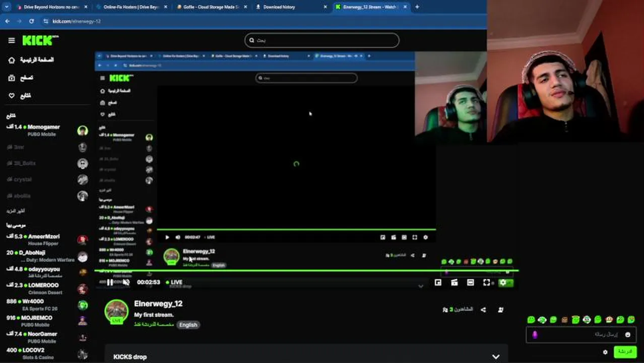View site information icon beside URL
The height and width of the screenshot is (363, 644).
46,21
